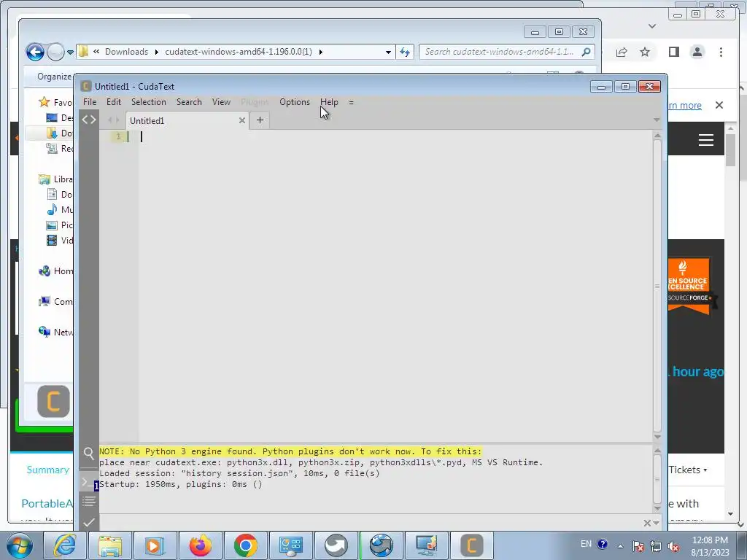
Task: Open the Help menu
Action: tap(329, 102)
